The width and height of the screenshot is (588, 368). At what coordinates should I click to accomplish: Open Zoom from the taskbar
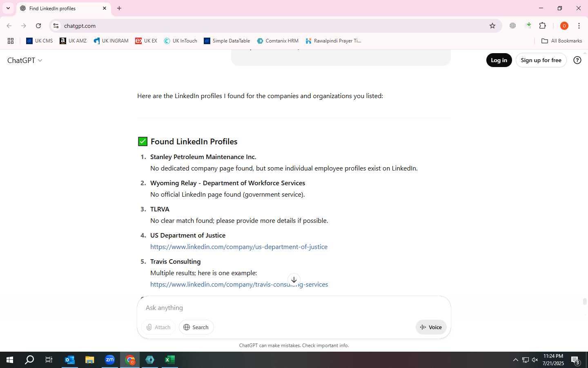(110, 360)
